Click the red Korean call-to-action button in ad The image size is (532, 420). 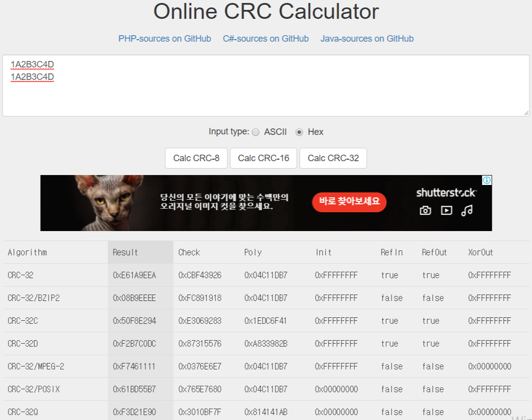(x=349, y=202)
